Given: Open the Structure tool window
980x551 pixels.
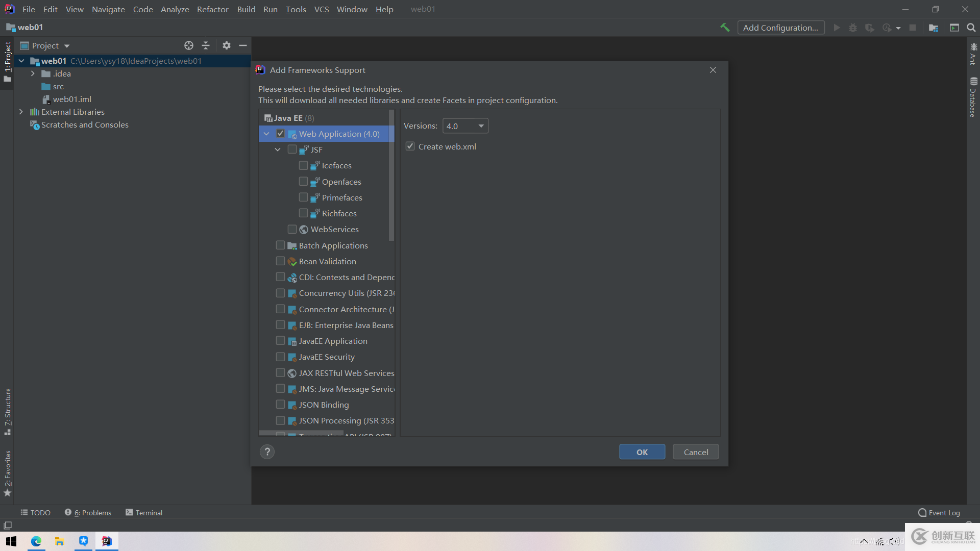Looking at the screenshot, I should click(8, 411).
